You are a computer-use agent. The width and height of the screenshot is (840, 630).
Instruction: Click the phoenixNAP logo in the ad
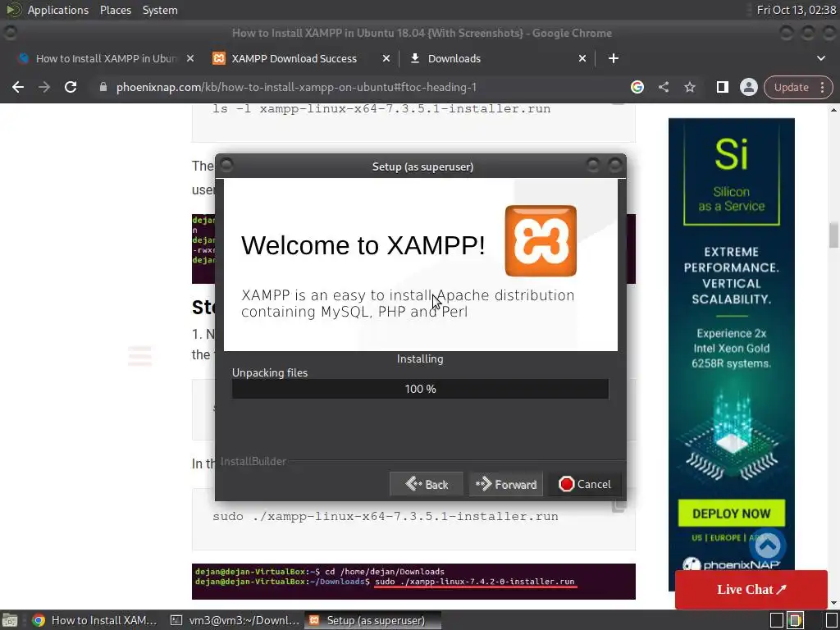[x=731, y=564]
